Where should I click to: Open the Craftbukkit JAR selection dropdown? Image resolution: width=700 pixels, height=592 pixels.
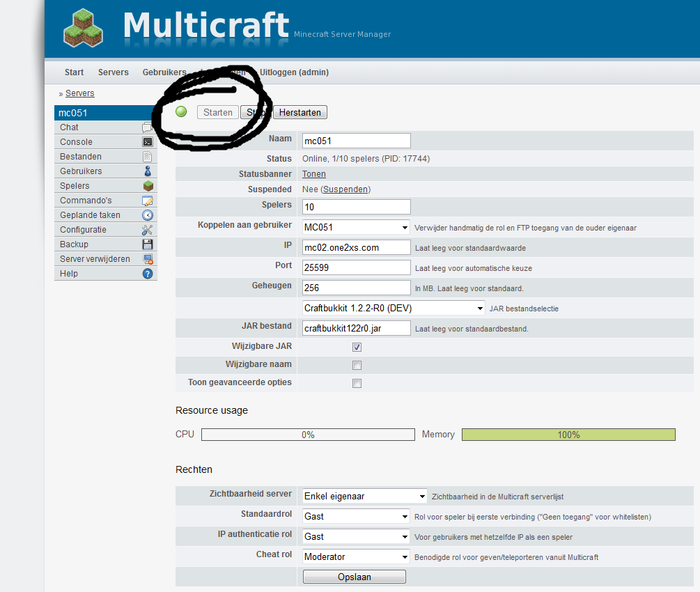pyautogui.click(x=394, y=308)
